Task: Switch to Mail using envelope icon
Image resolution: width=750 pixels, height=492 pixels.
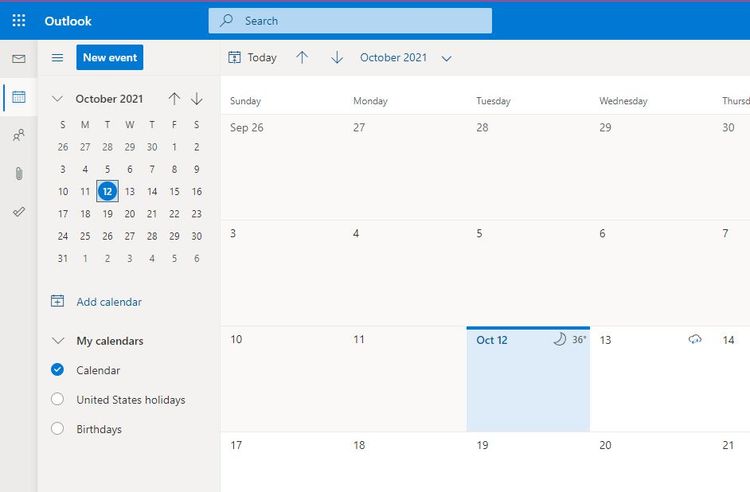Action: 19,59
